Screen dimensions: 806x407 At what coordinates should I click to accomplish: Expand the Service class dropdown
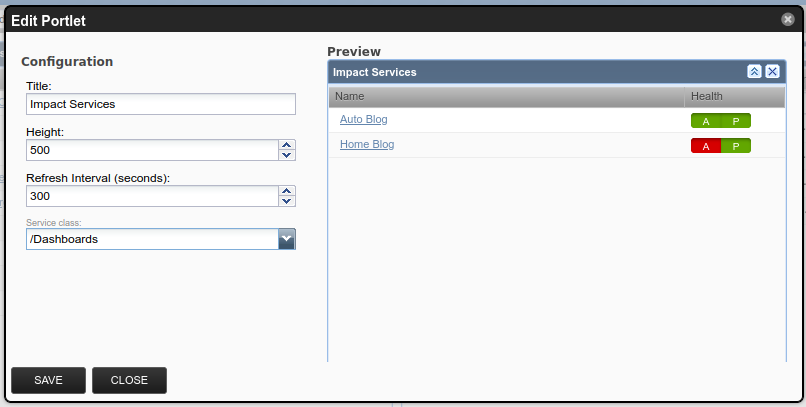pyautogui.click(x=287, y=239)
